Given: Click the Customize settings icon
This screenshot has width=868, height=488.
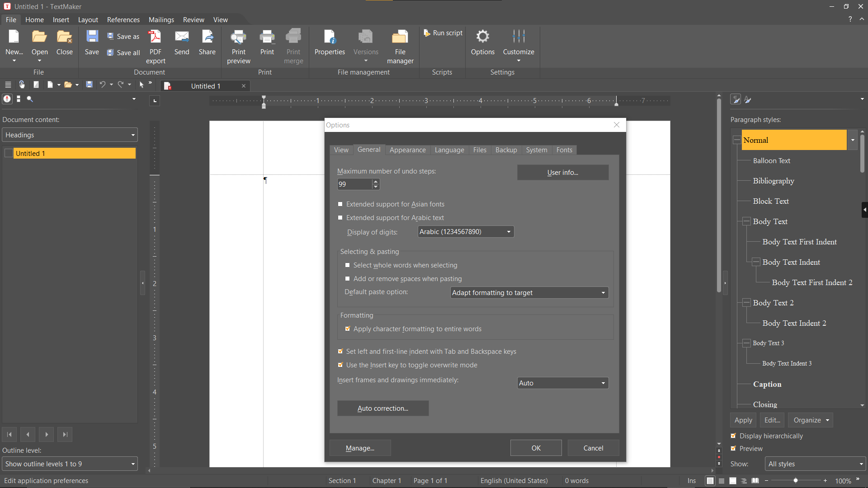Looking at the screenshot, I should (519, 37).
